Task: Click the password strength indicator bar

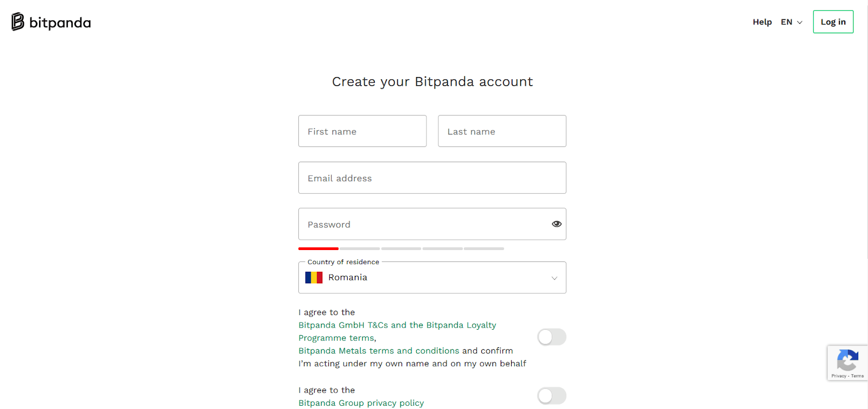Action: 401,248
